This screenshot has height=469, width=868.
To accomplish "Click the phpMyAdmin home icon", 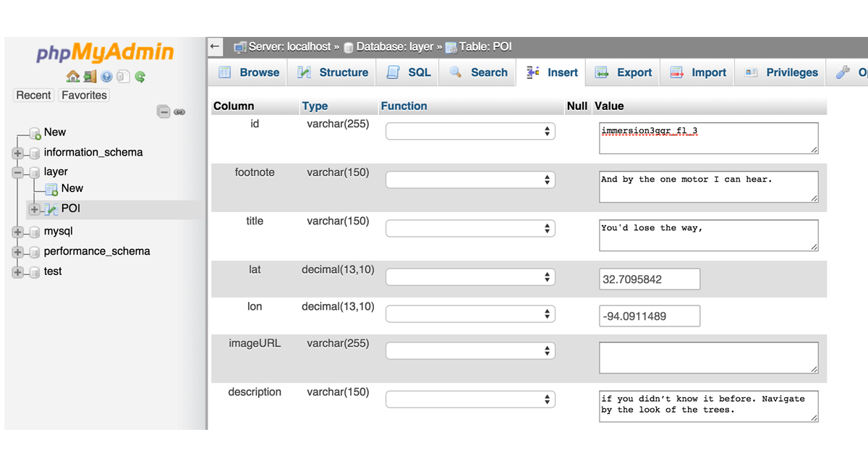I will point(73,77).
